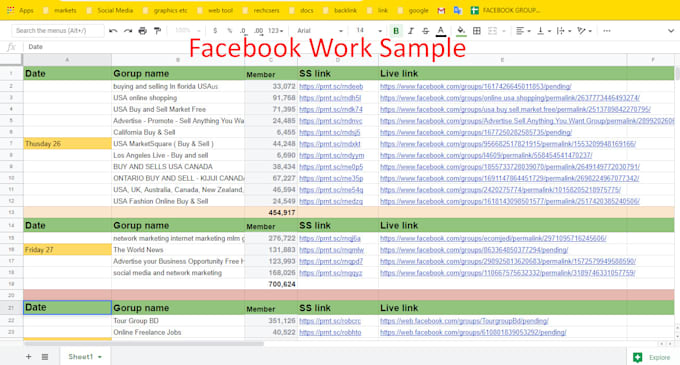Open the graphics etc bookmark folder
The image size is (680, 365).
[x=166, y=10]
